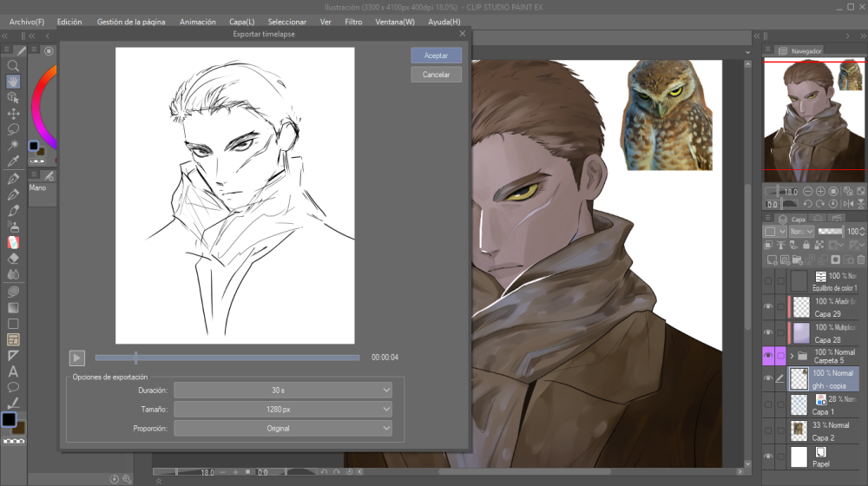Viewport: 868px width, 486px height.
Task: Select the Gradient tool
Action: 13,308
